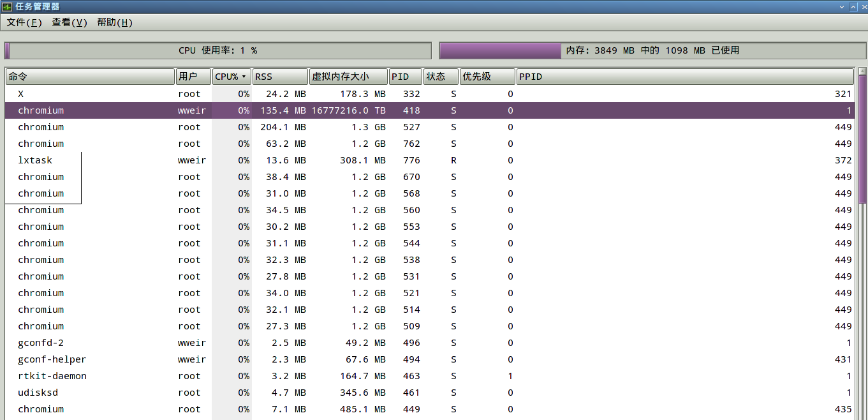Screen dimensions: 868x420
Task: Click the 67.6 MB virtual memory cell
Action: pos(365,359)
